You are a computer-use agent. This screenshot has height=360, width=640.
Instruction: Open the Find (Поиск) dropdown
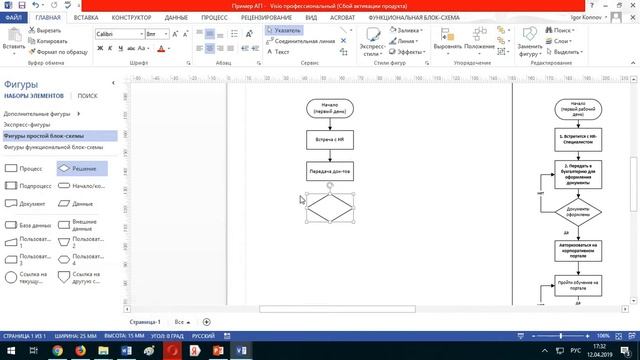[x=560, y=30]
